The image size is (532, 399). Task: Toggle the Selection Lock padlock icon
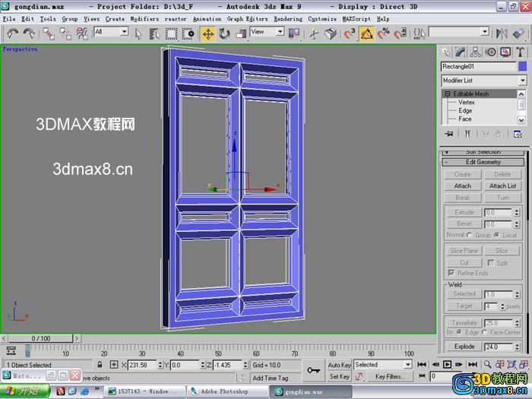100,365
